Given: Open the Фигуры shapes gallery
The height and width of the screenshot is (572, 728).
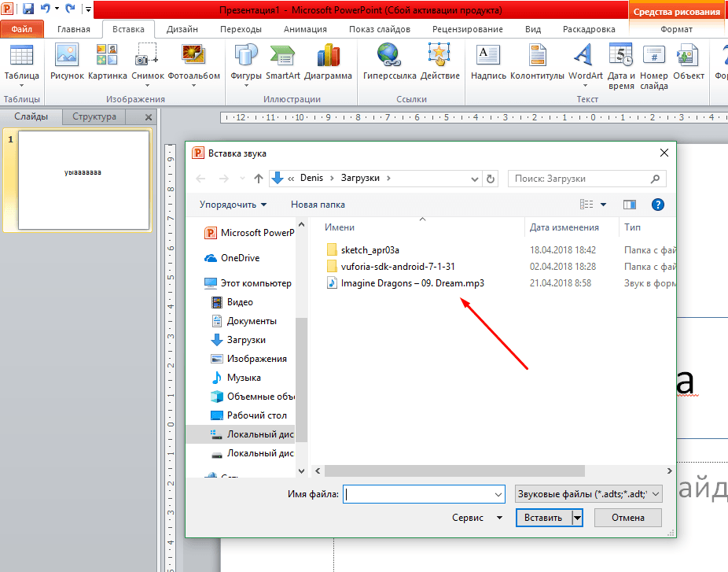Looking at the screenshot, I should 245,65.
